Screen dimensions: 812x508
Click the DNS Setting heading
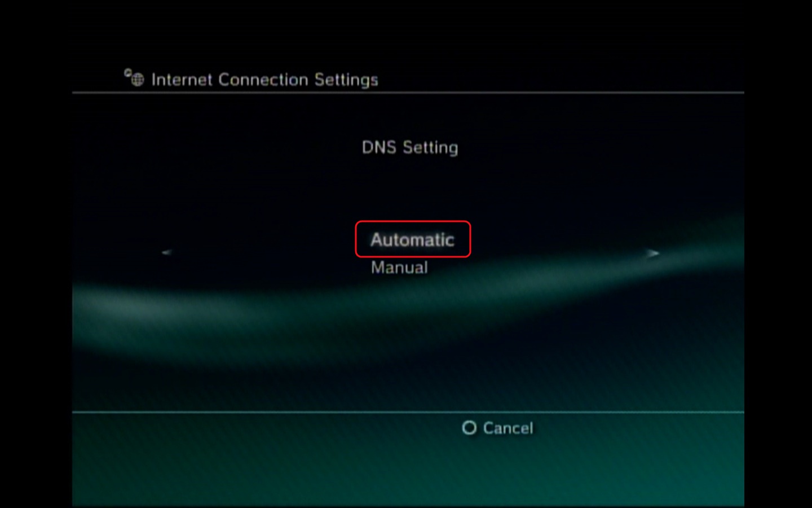pyautogui.click(x=410, y=147)
